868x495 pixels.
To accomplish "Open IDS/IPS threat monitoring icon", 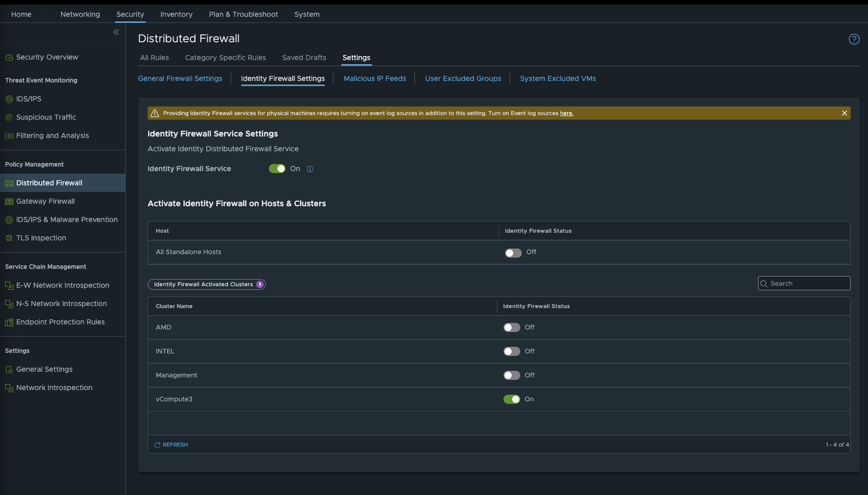I will click(x=9, y=99).
